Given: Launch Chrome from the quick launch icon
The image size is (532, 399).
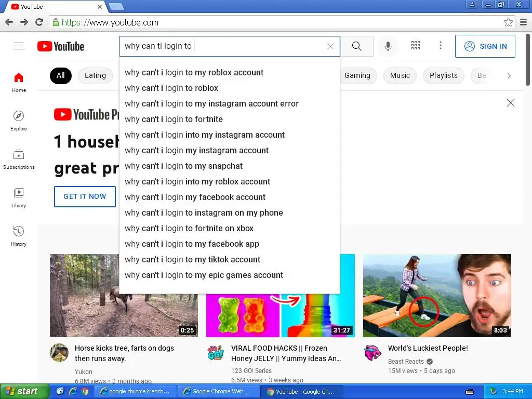Looking at the screenshot, I should [x=85, y=391].
